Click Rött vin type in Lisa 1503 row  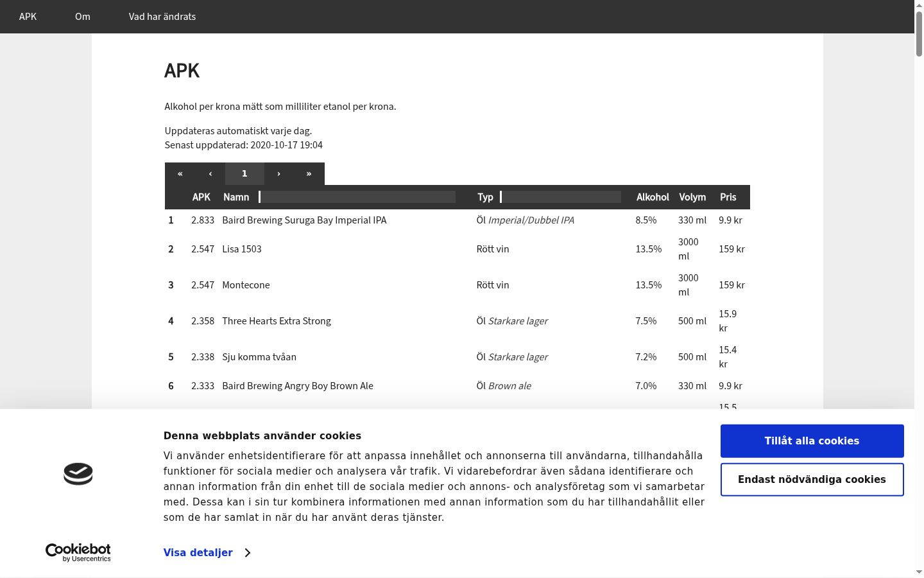coord(493,249)
